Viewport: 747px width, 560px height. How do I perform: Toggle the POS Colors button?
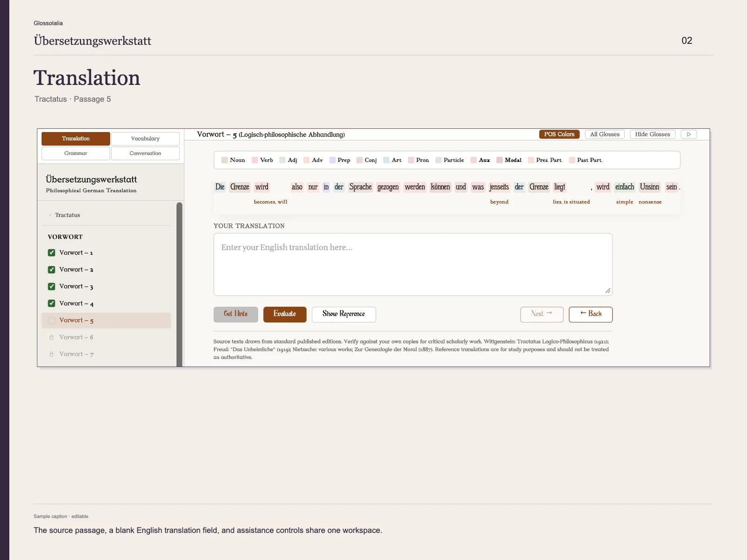(559, 134)
